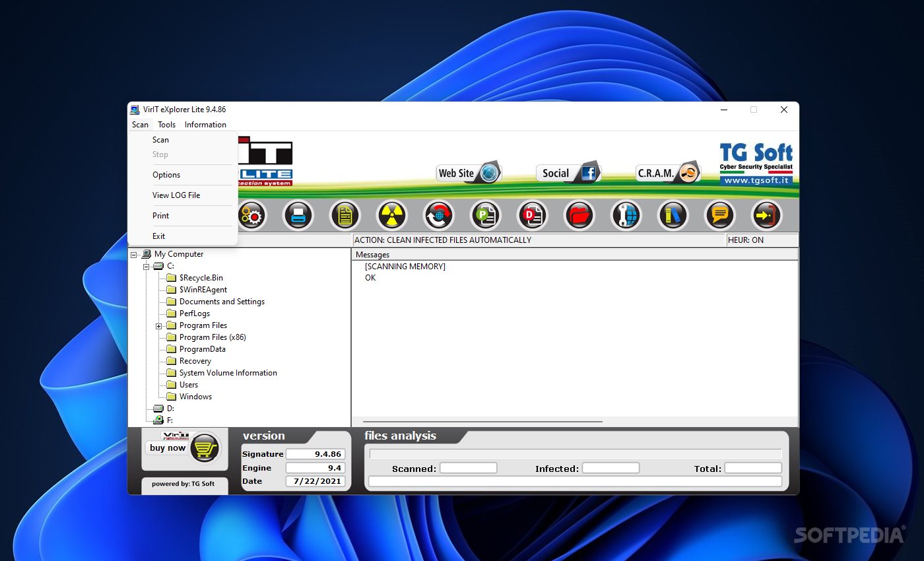This screenshot has height=561, width=924.
Task: Click the green P document icon
Action: (486, 215)
